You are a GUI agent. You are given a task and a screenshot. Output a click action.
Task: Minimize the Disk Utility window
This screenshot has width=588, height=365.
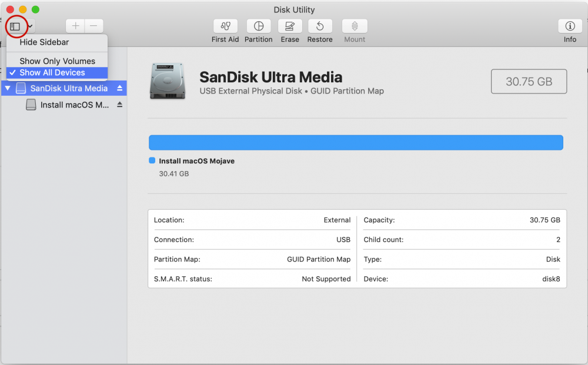tap(23, 9)
